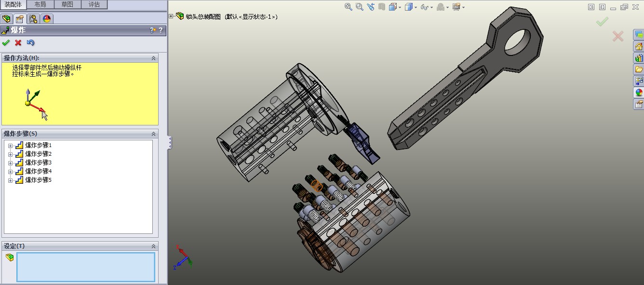
Task: Select the Previous View tool
Action: click(x=370, y=7)
